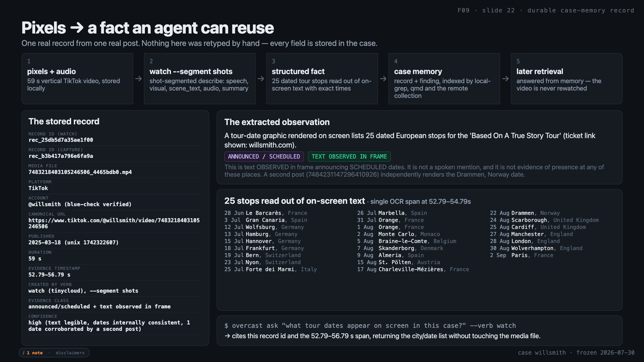Select the '5 Aug Braine-le-Comte, Belgium' row
This screenshot has width=644, height=362.
point(407,241)
